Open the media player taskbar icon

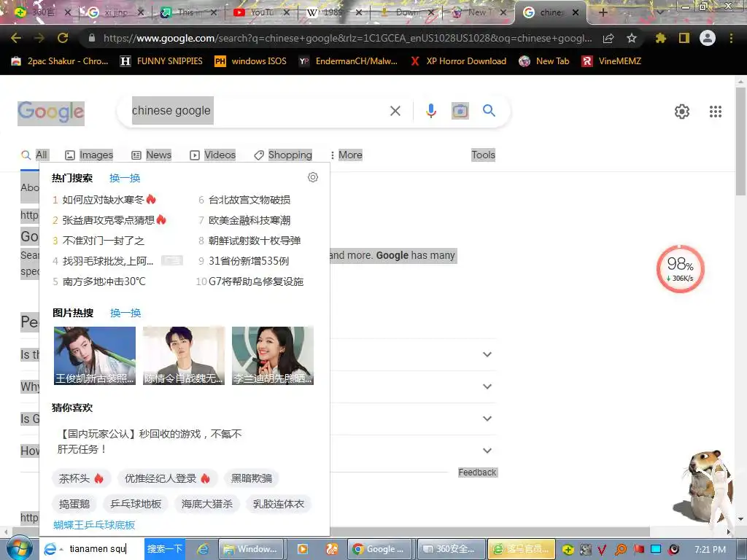[x=303, y=549]
